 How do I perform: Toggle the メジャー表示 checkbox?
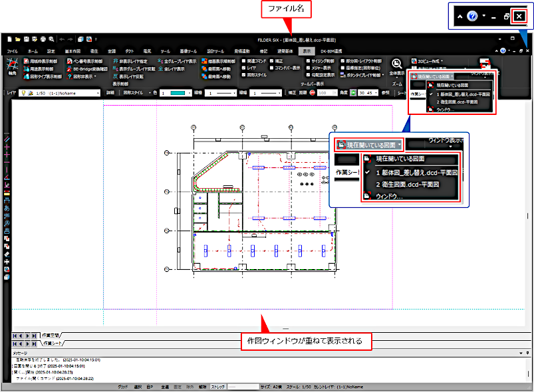click(x=307, y=68)
